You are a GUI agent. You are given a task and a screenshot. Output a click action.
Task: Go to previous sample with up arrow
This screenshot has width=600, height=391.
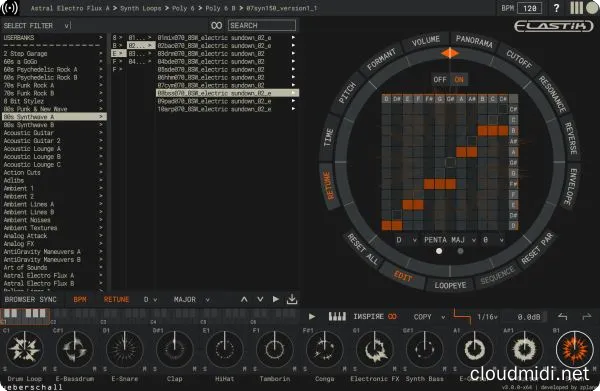(244, 300)
